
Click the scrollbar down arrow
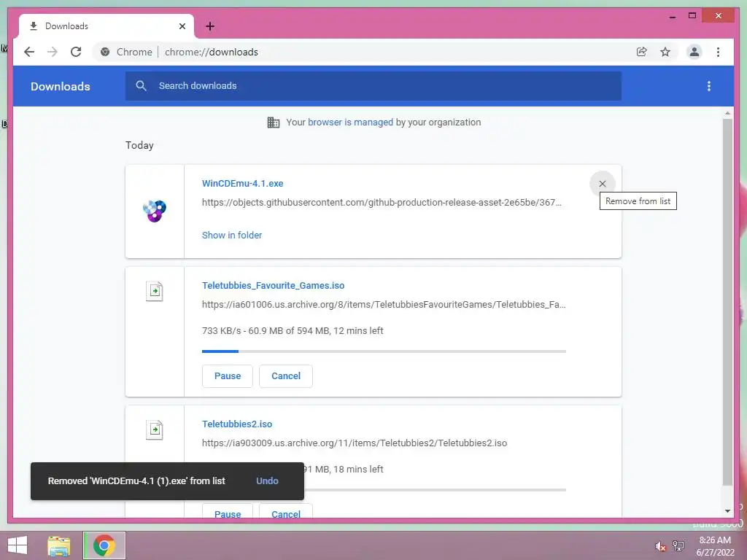pyautogui.click(x=727, y=511)
